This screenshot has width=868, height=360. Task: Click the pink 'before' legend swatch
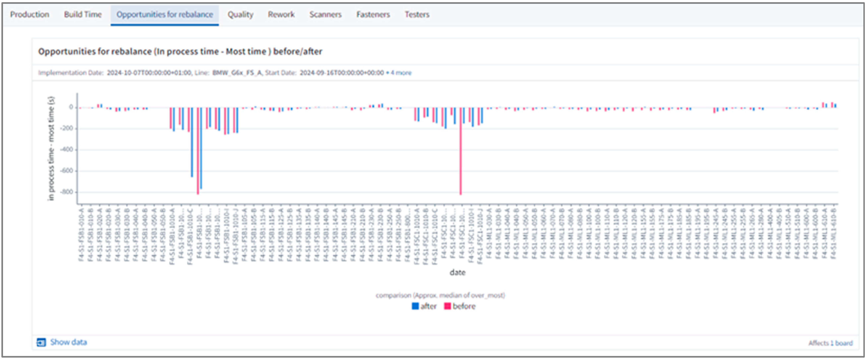click(x=447, y=306)
